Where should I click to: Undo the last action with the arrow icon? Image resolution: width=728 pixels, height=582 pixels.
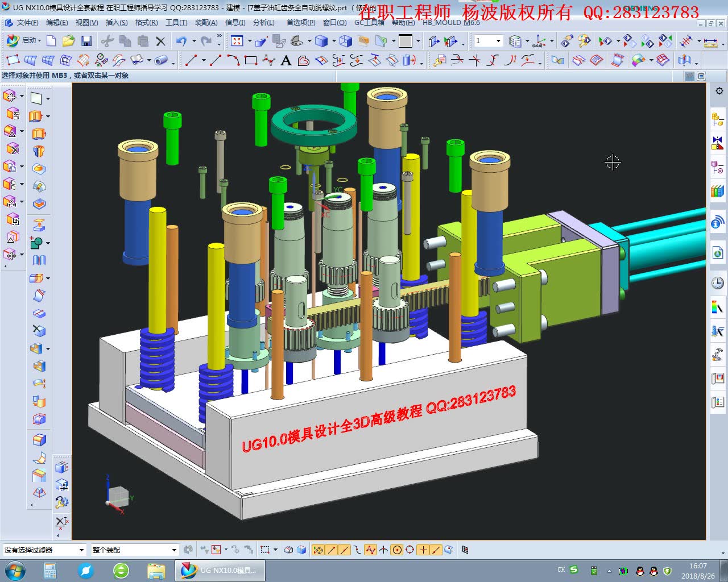pos(181,41)
